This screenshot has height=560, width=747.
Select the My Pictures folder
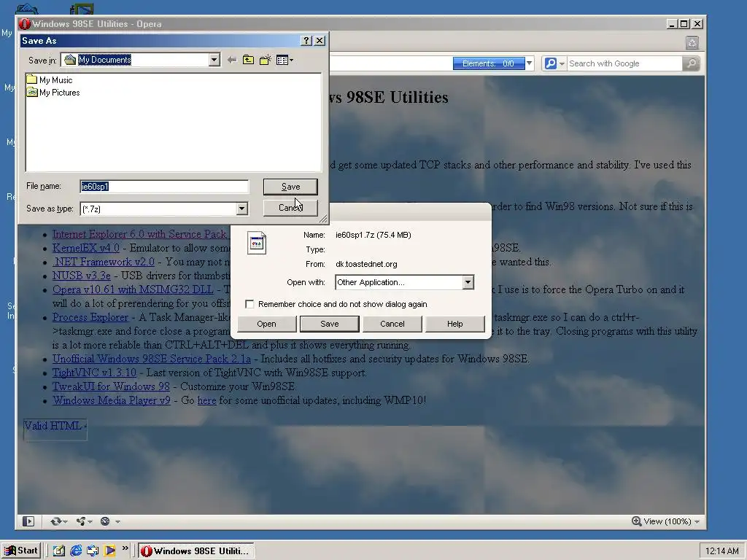[53, 93]
